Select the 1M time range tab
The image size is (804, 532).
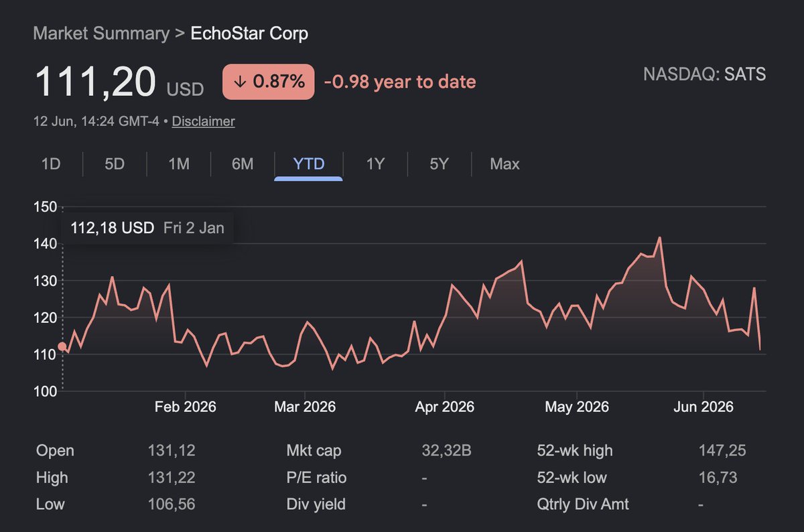point(178,164)
